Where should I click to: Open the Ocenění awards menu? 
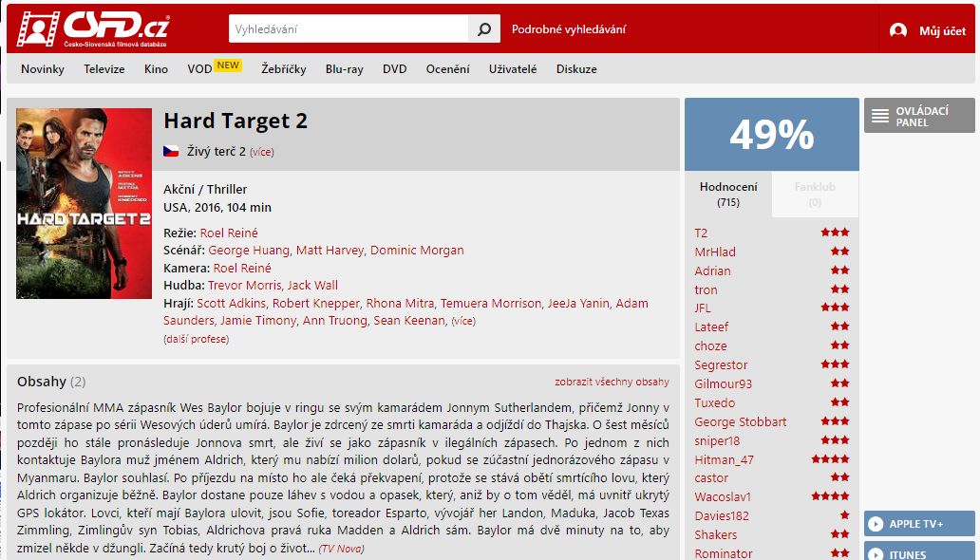point(447,68)
